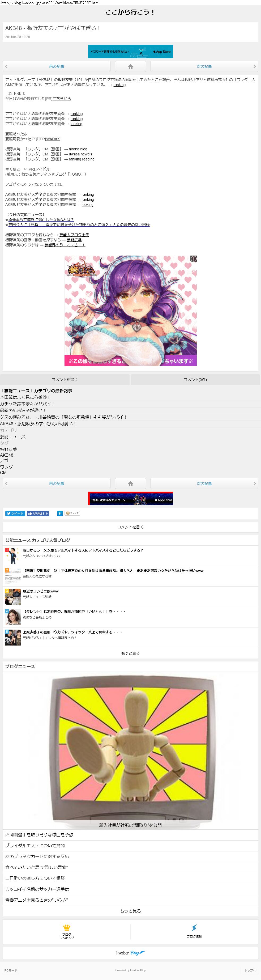Click もっと見る under the 芸能ニュース popular blogs
This screenshot has height=980, width=261.
131,653
